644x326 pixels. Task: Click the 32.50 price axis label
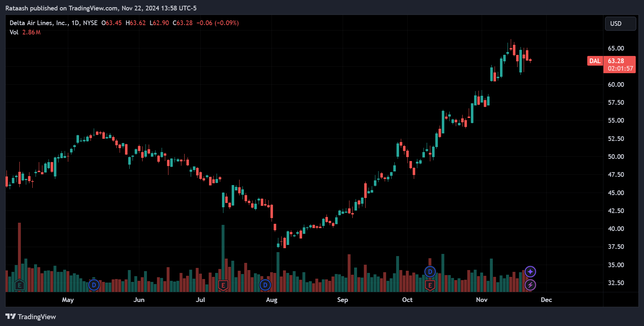tap(616, 283)
